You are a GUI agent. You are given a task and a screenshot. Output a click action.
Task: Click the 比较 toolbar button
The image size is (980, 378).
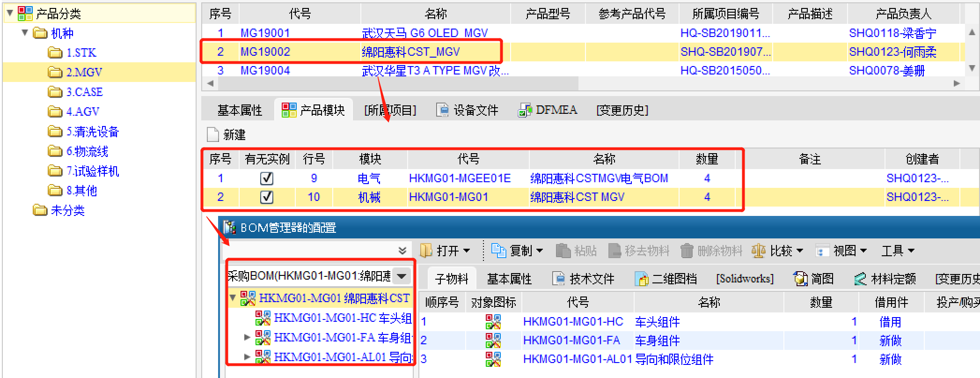[x=777, y=251]
